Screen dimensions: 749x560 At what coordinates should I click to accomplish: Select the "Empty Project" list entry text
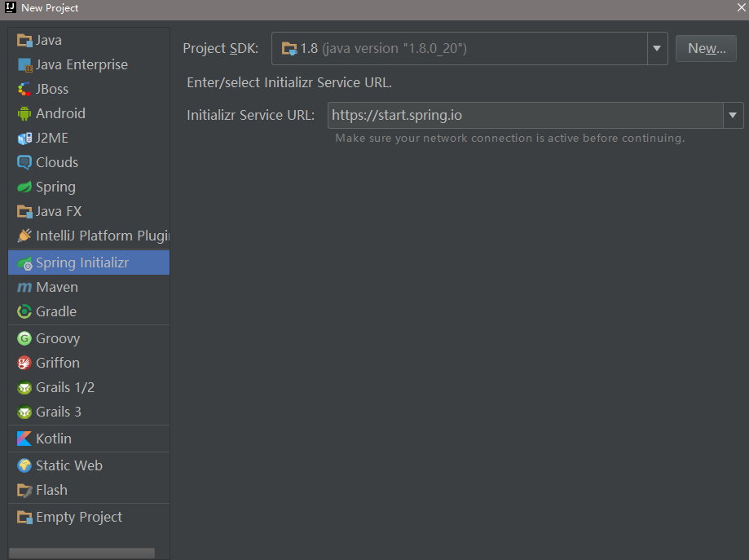(79, 517)
